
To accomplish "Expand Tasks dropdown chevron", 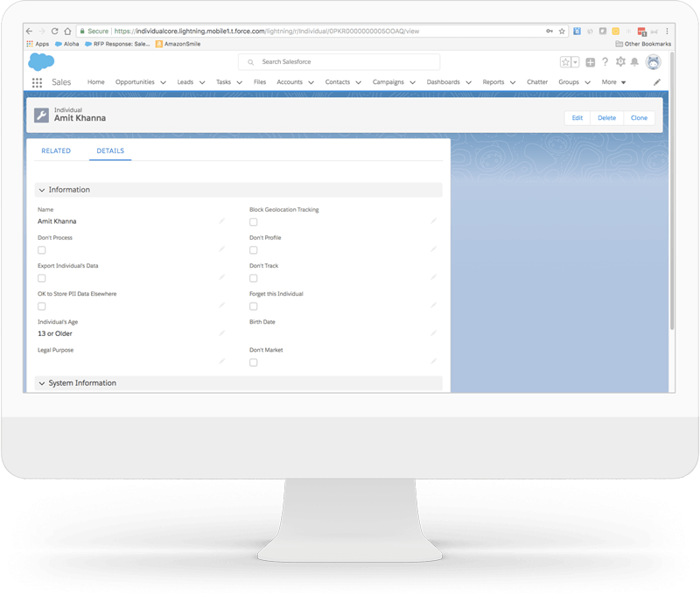I will click(x=239, y=82).
